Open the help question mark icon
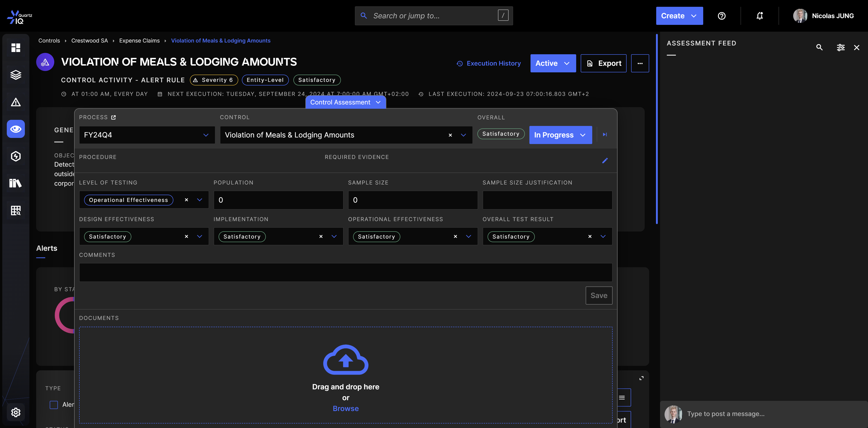Viewport: 868px width, 428px height. click(x=722, y=16)
